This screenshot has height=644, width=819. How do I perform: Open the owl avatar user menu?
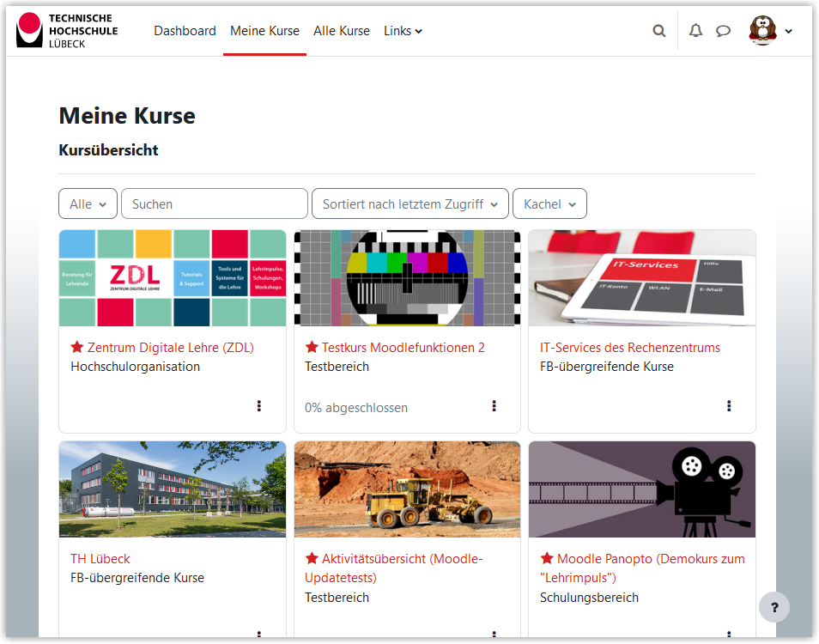pyautogui.click(x=762, y=30)
